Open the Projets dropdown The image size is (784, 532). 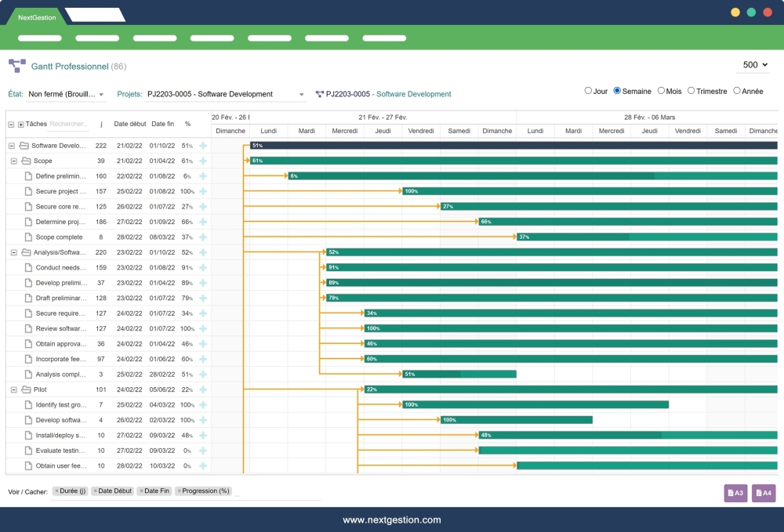click(227, 93)
